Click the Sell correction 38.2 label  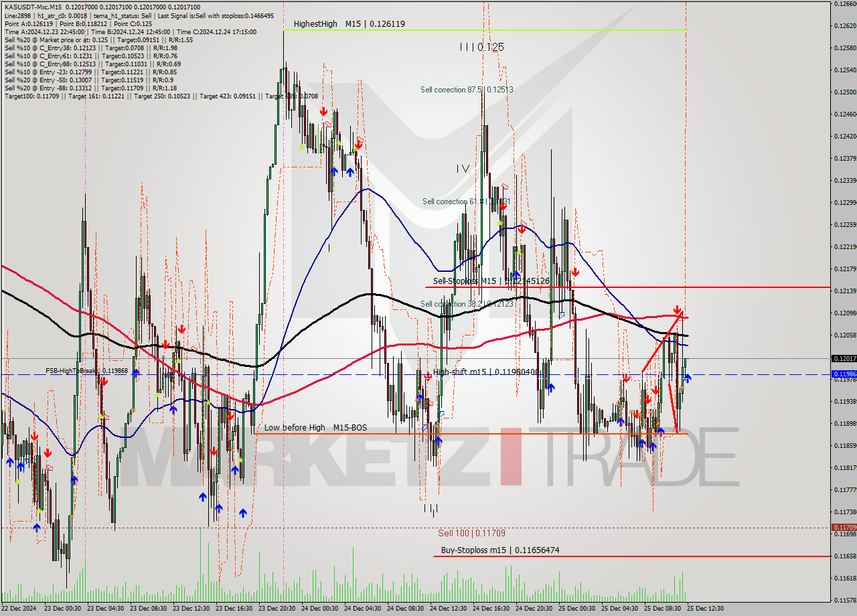pyautogui.click(x=467, y=304)
